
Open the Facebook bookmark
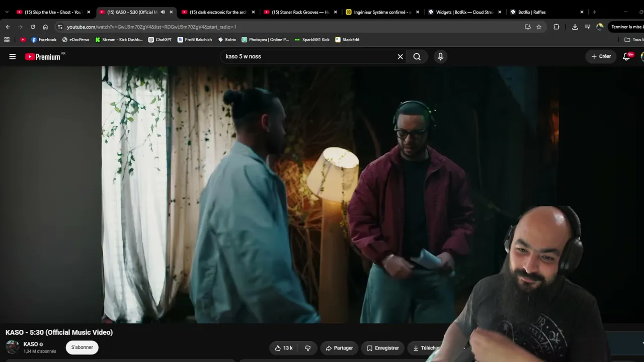click(44, 40)
